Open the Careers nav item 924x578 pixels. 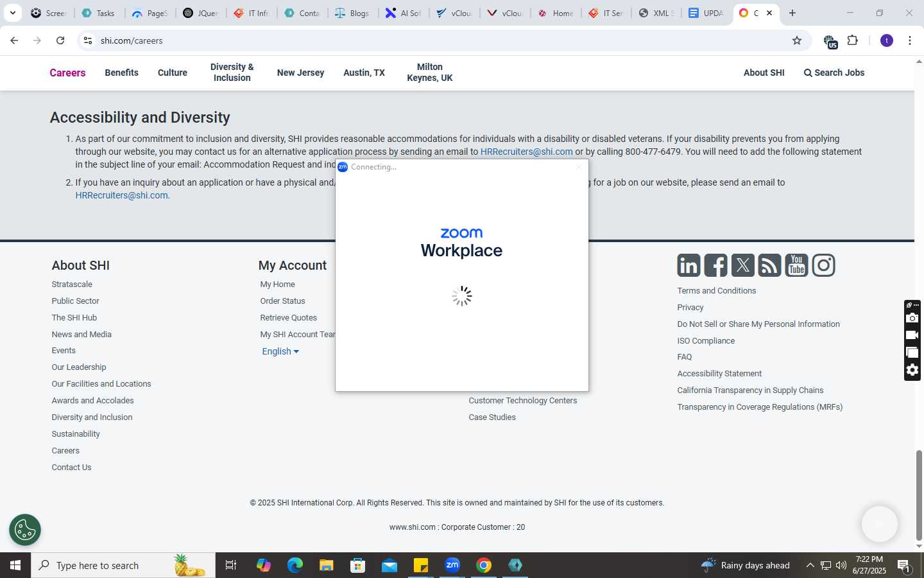[x=67, y=73]
